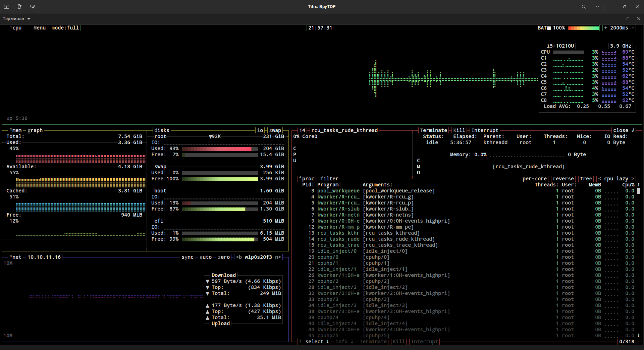The image size is (644, 350).
Task: Click the new terminal session icon
Action: pos(6,7)
